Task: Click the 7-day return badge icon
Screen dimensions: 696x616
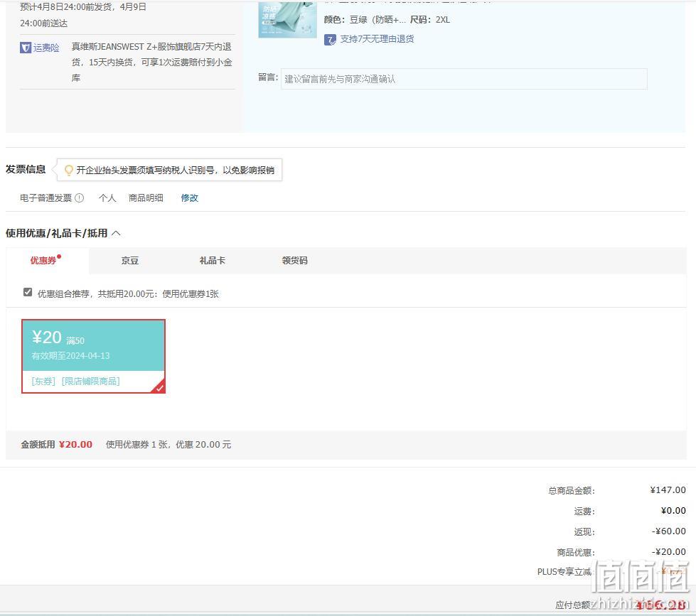Action: pos(330,40)
